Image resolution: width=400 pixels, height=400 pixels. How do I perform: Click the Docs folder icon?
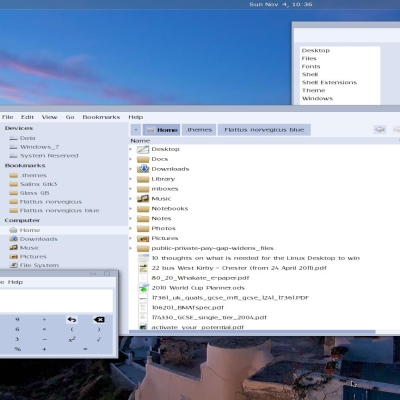click(x=143, y=159)
